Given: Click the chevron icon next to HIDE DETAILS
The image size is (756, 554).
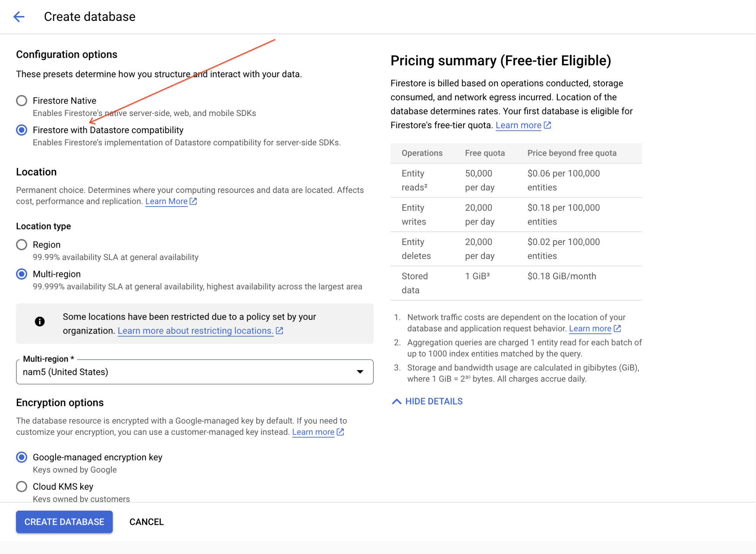Looking at the screenshot, I should coord(396,401).
